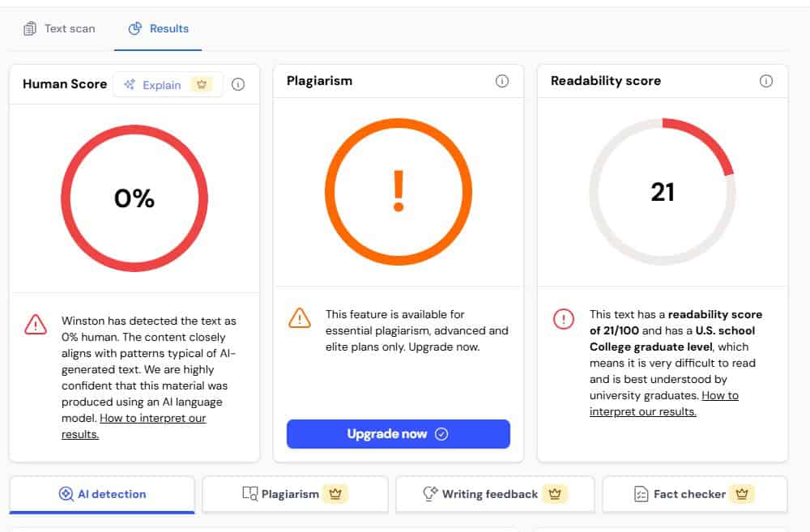This screenshot has height=532, width=810.
Task: Click the Readability score info icon
Action: coord(766,81)
